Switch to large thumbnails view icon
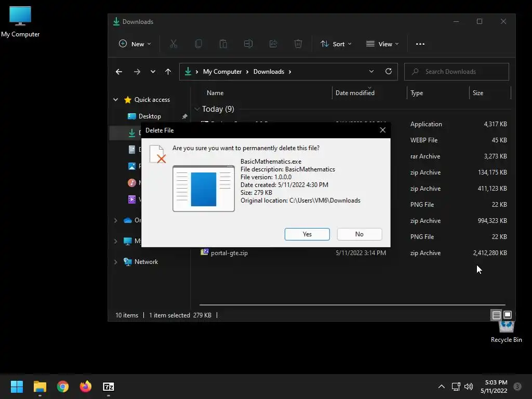Screen dimensions: 532x399 (508, 315)
